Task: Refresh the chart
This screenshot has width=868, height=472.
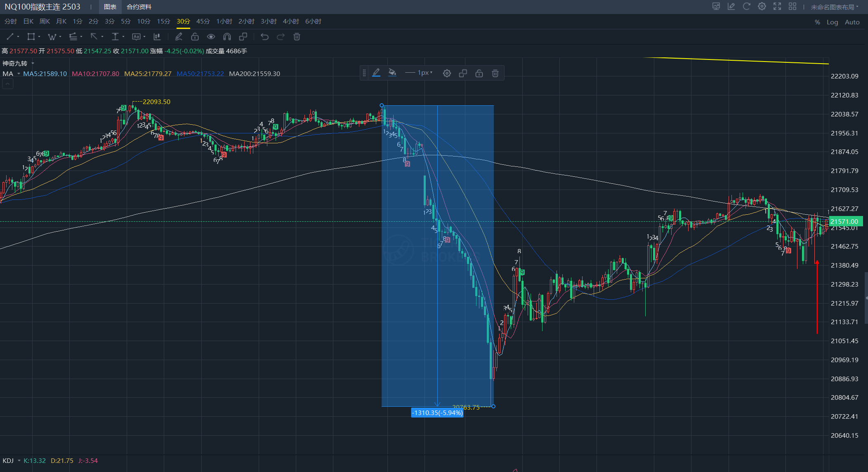Action: click(x=747, y=6)
